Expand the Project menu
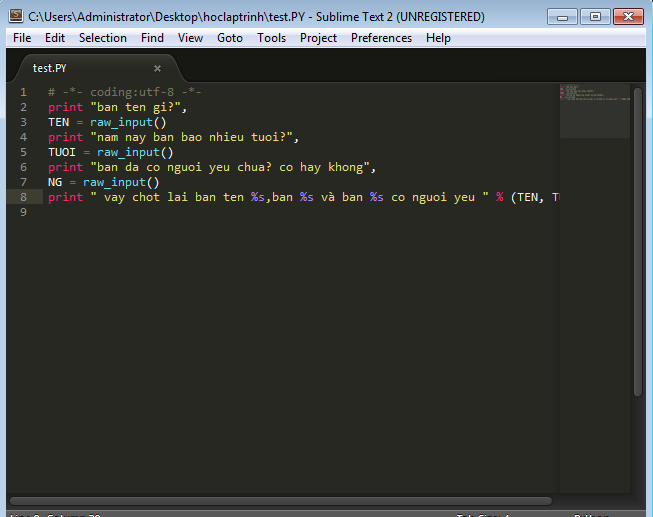Image resolution: width=653 pixels, height=517 pixels. 318,38
